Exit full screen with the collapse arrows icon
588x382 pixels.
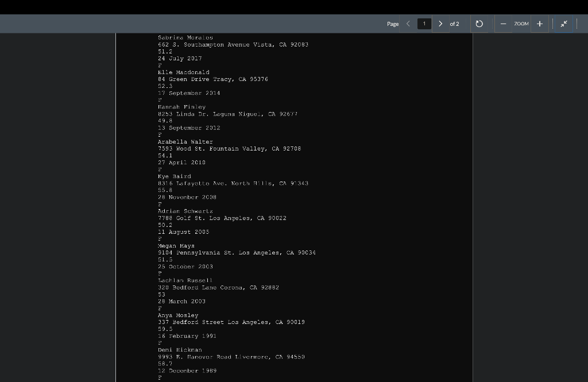point(564,24)
